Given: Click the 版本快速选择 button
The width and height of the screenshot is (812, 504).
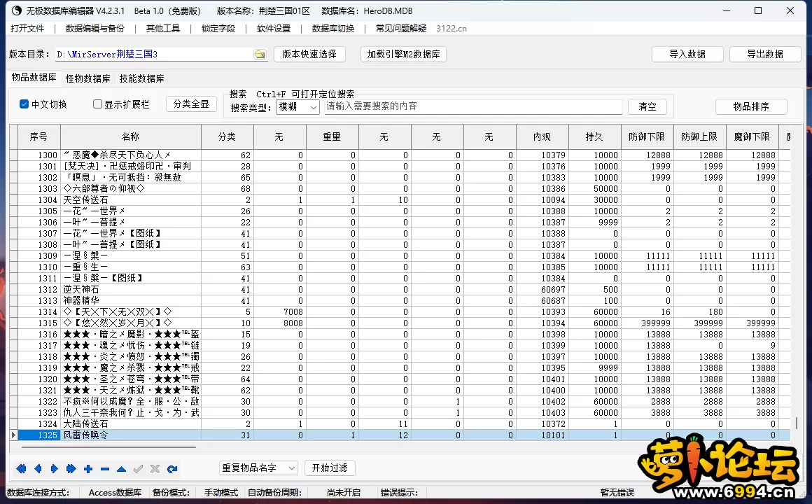Looking at the screenshot, I should pyautogui.click(x=309, y=55).
